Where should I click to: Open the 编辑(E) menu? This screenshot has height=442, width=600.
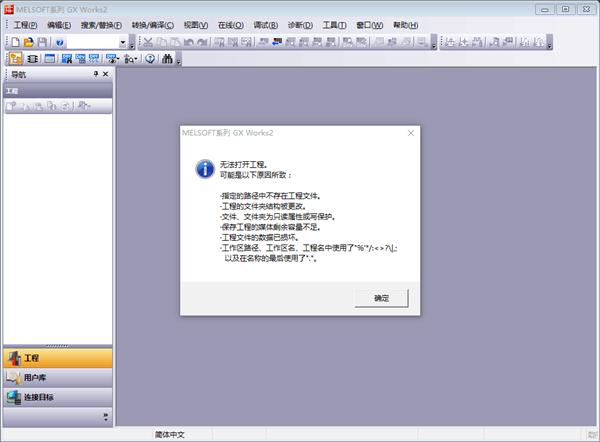tap(59, 25)
